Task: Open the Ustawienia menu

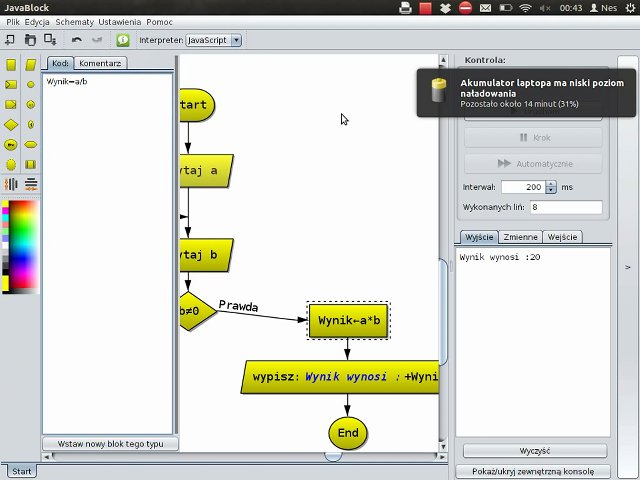Action: pos(120,22)
